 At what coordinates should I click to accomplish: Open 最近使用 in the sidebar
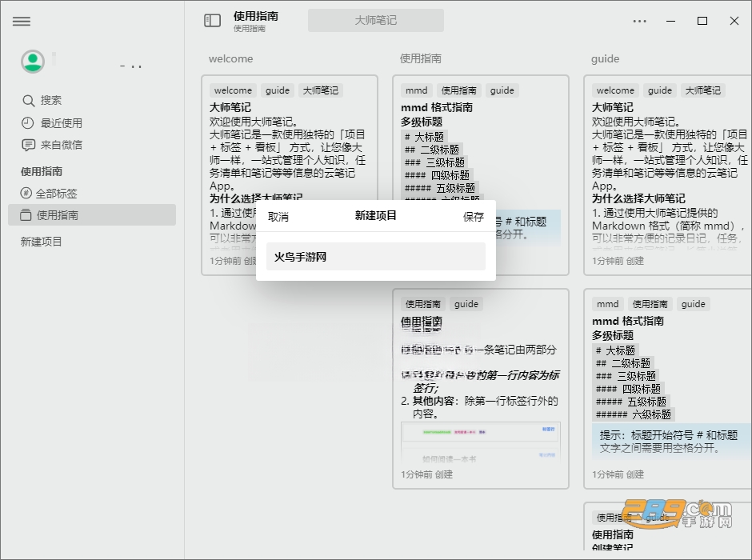pos(61,123)
